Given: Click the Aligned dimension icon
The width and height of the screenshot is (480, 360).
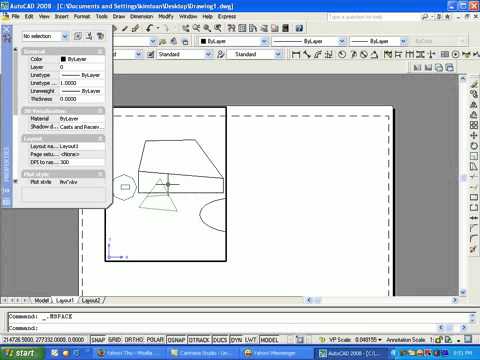Looking at the screenshot, I should pyautogui.click(x=307, y=54).
